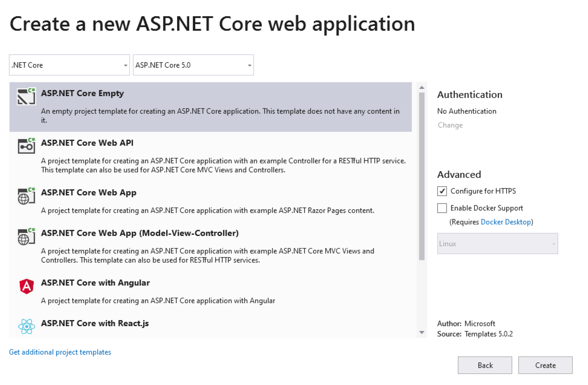The width and height of the screenshot is (588, 385).
Task: Click the Create button
Action: (x=545, y=365)
